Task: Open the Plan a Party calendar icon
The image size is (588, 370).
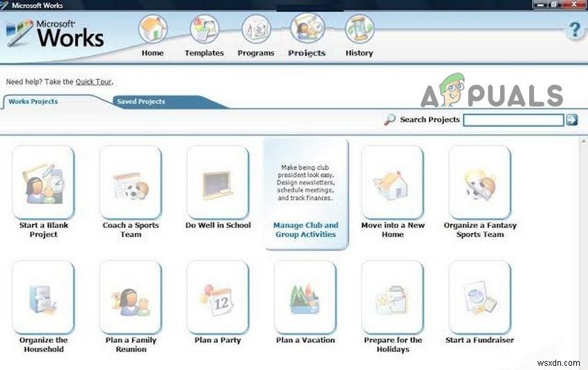Action: point(218,297)
